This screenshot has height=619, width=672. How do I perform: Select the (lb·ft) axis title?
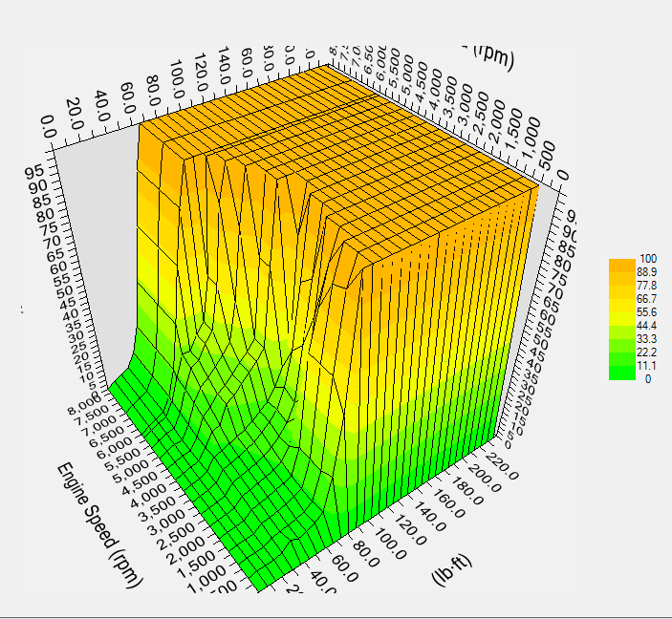[452, 572]
